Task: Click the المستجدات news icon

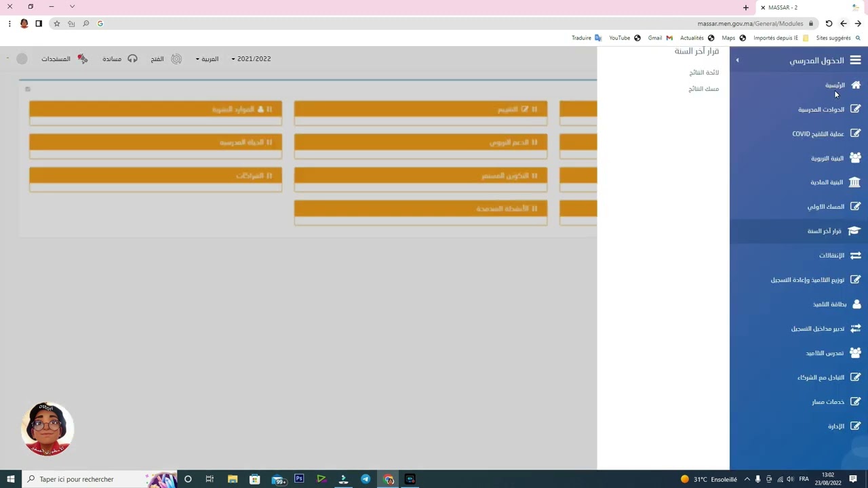Action: click(x=82, y=59)
